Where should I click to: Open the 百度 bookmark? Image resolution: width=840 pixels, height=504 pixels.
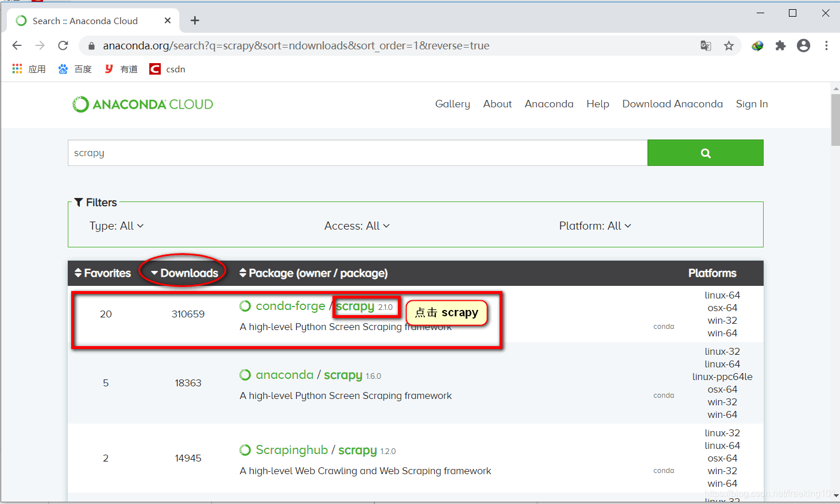pos(75,69)
